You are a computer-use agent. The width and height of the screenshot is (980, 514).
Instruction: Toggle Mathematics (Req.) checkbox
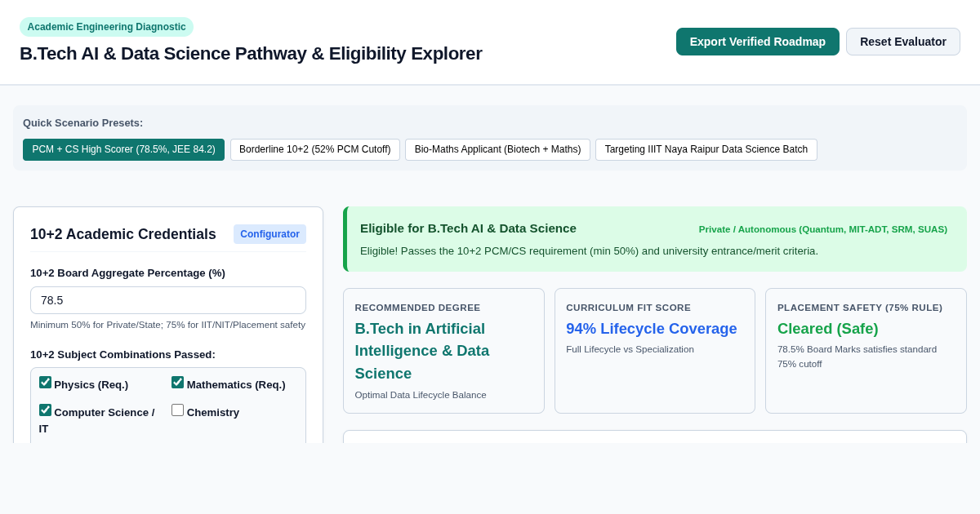[x=177, y=383]
